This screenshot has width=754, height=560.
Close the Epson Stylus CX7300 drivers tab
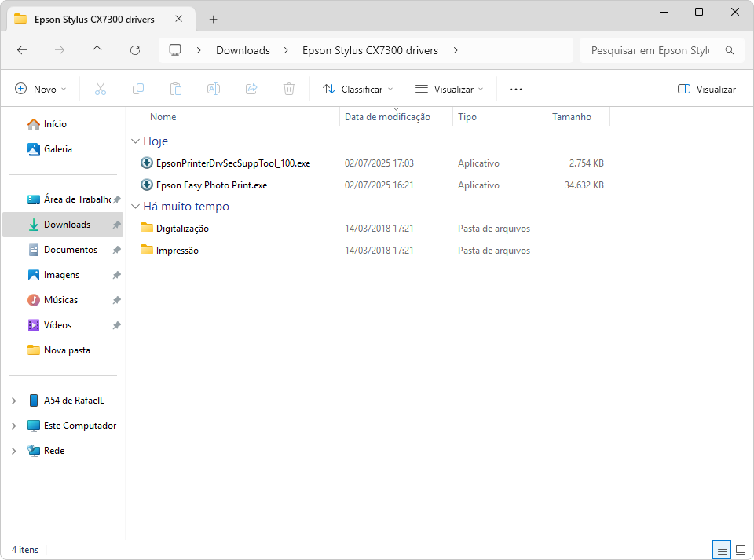click(x=179, y=19)
